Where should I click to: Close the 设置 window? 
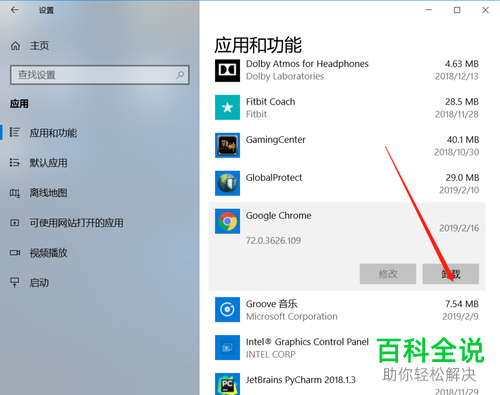tap(485, 10)
